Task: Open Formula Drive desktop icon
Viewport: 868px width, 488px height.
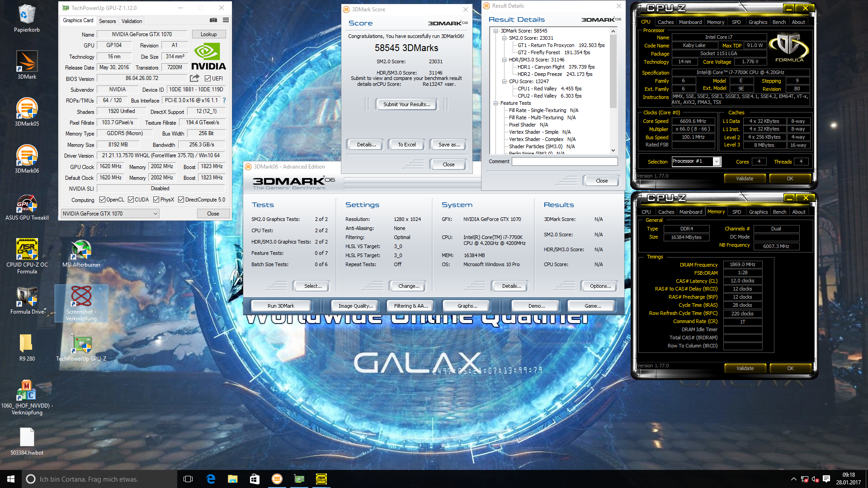Action: [27, 300]
